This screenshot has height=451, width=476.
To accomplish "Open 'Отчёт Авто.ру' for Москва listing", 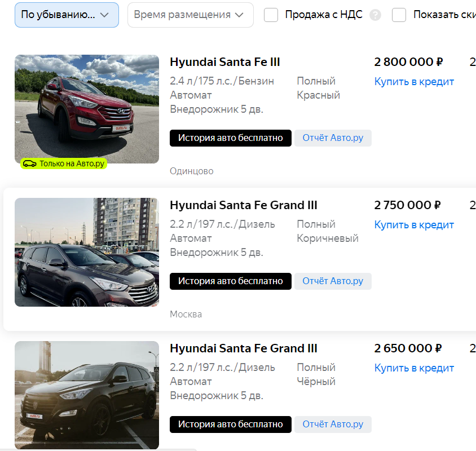I will tap(333, 281).
